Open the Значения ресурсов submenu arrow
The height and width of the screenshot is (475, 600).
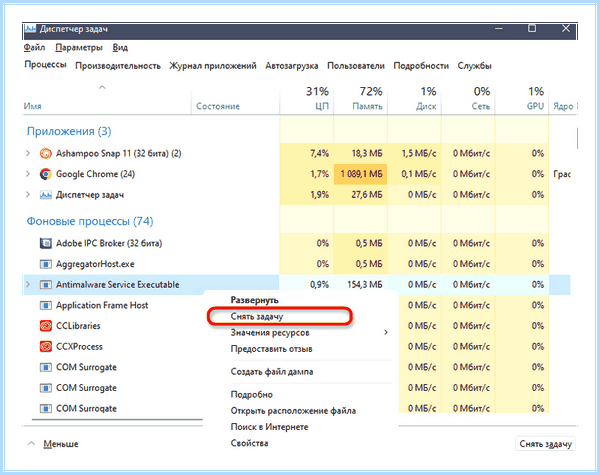click(x=386, y=333)
